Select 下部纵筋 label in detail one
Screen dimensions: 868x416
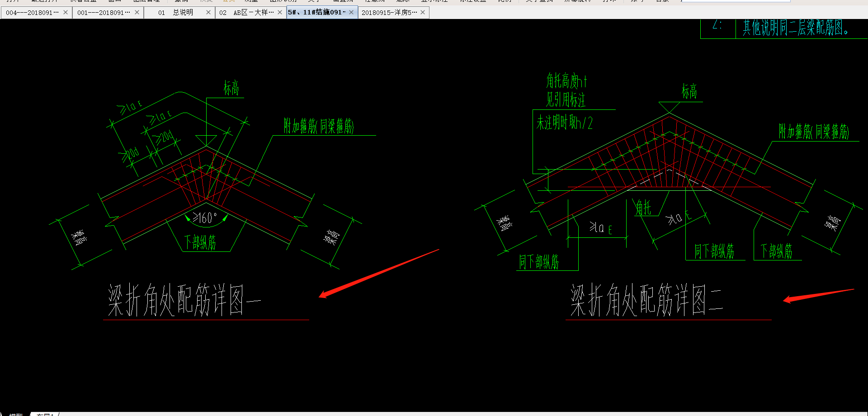(x=200, y=243)
